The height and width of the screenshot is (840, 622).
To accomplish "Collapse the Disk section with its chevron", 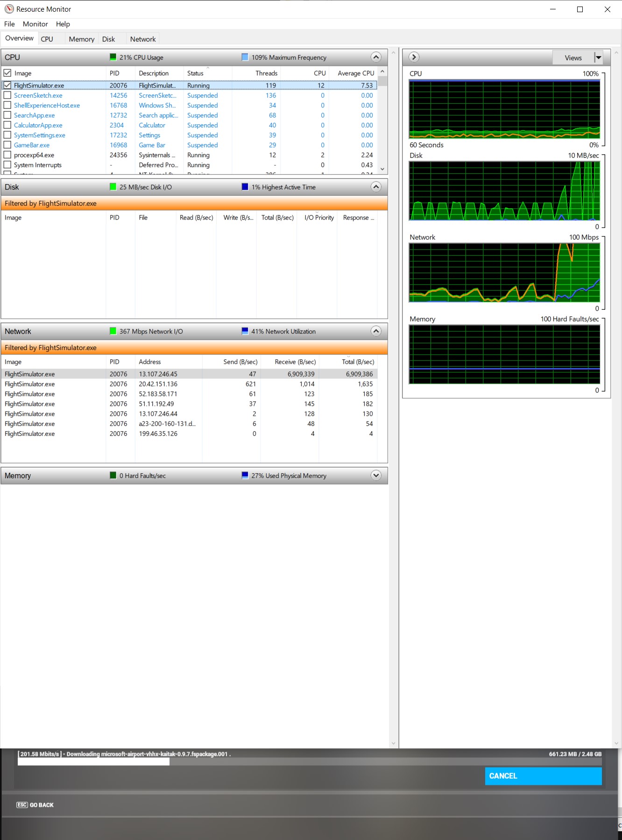I will 376,187.
